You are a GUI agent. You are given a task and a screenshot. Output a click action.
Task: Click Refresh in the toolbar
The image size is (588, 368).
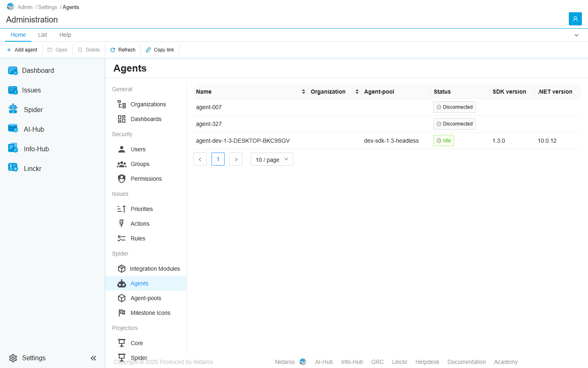(x=123, y=50)
